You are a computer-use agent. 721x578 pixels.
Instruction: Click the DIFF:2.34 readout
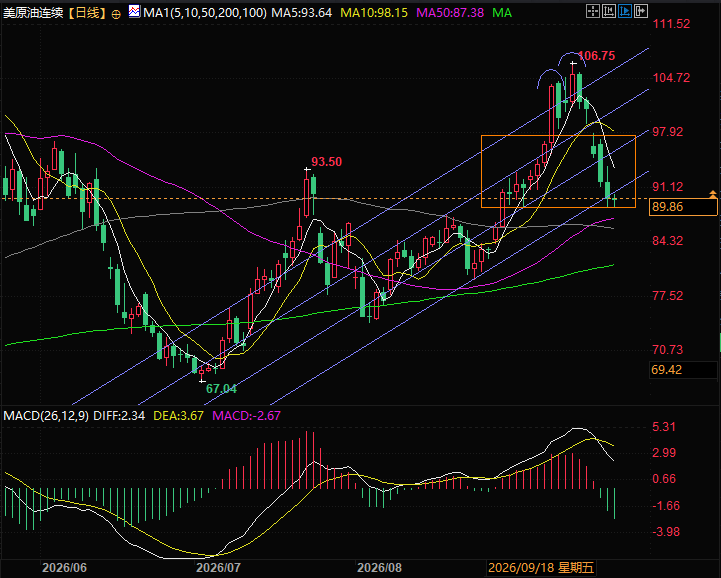tap(119, 416)
